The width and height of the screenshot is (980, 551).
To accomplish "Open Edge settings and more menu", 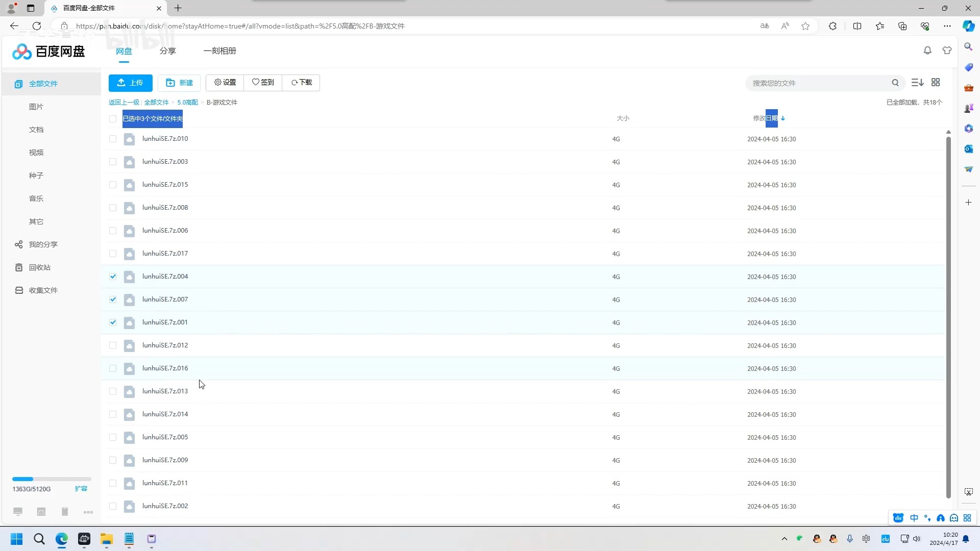I will click(x=947, y=26).
